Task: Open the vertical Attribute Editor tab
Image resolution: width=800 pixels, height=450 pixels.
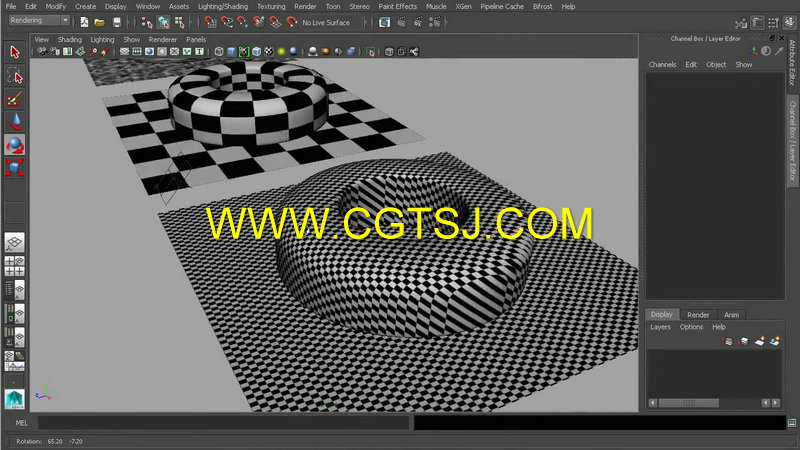Action: click(x=792, y=63)
